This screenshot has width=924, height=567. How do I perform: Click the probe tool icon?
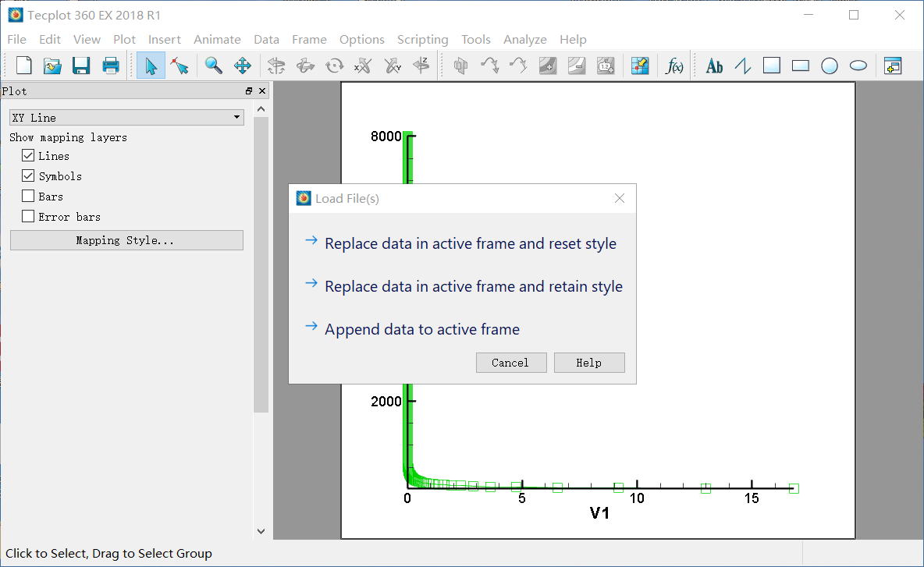tap(640, 66)
